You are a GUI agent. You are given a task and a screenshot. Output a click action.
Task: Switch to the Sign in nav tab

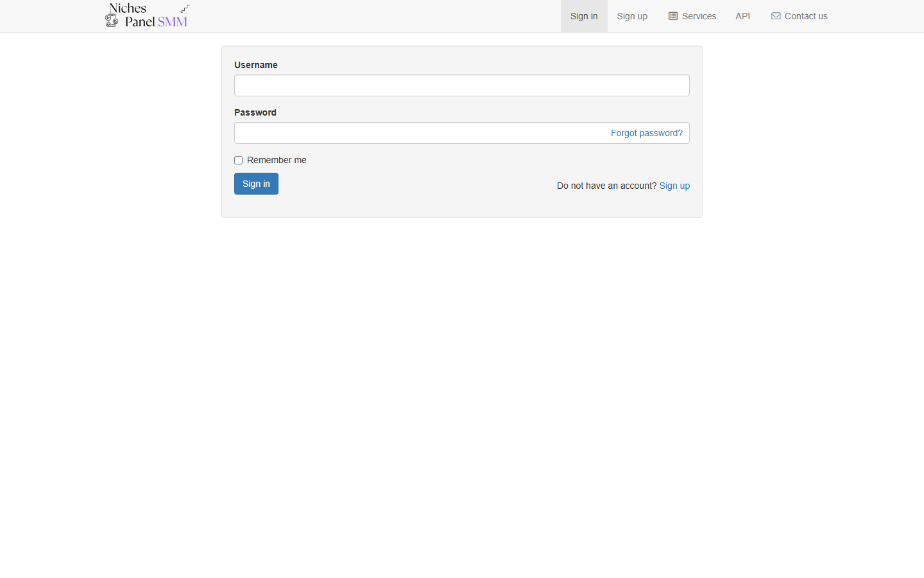[583, 16]
